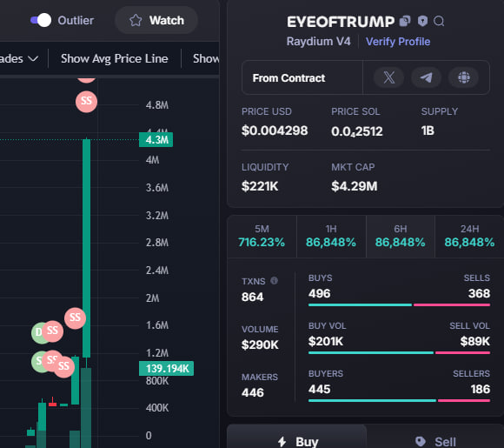Click sellers count 186
The height and width of the screenshot is (448, 504).
481,389
